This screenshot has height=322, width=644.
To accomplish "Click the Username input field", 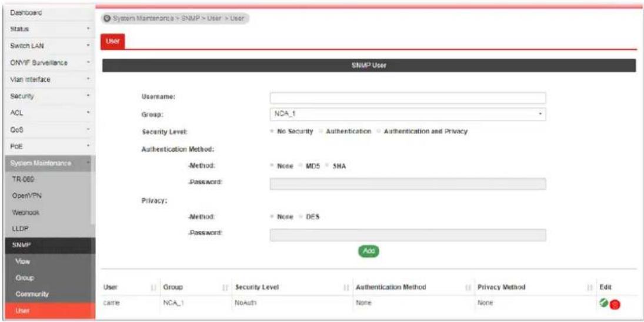I will click(408, 98).
